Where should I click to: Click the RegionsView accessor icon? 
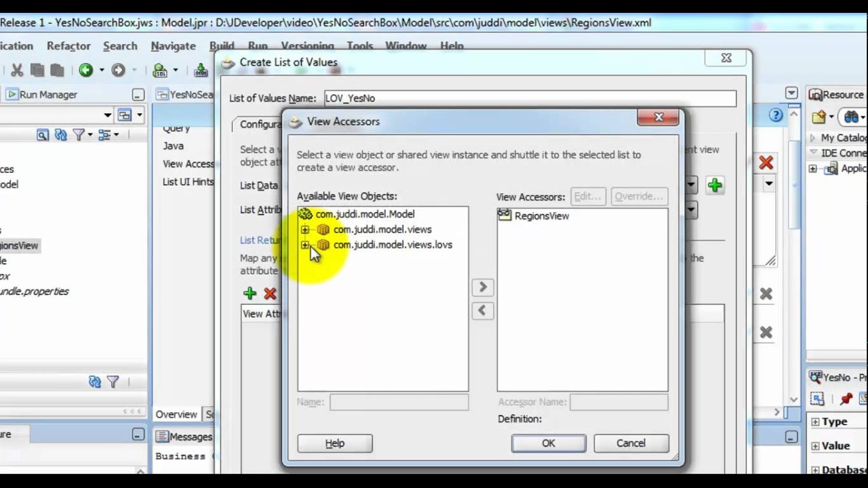pyautogui.click(x=505, y=216)
